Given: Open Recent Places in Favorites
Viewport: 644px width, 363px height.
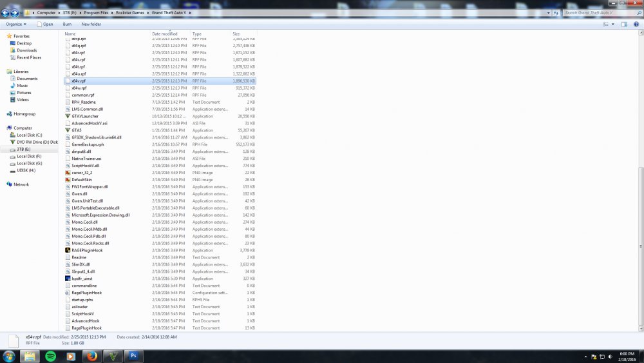Looking at the screenshot, I should click(29, 57).
